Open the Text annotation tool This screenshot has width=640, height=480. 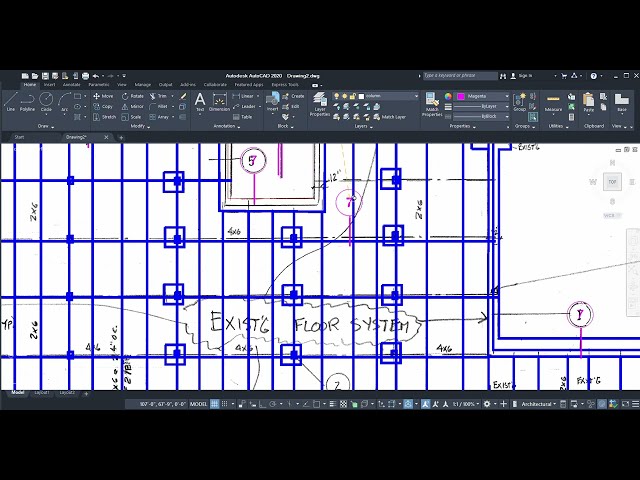200,102
